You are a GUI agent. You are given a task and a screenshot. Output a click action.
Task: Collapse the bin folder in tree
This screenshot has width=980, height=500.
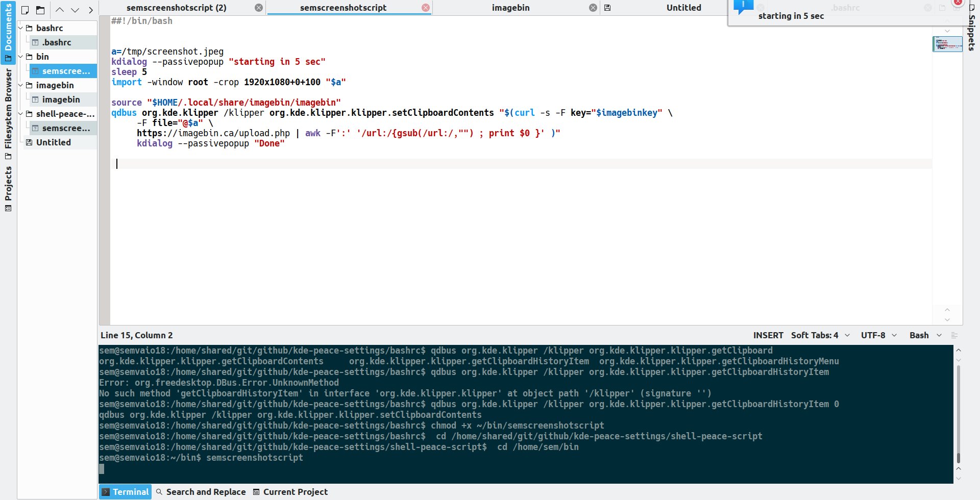[21, 57]
